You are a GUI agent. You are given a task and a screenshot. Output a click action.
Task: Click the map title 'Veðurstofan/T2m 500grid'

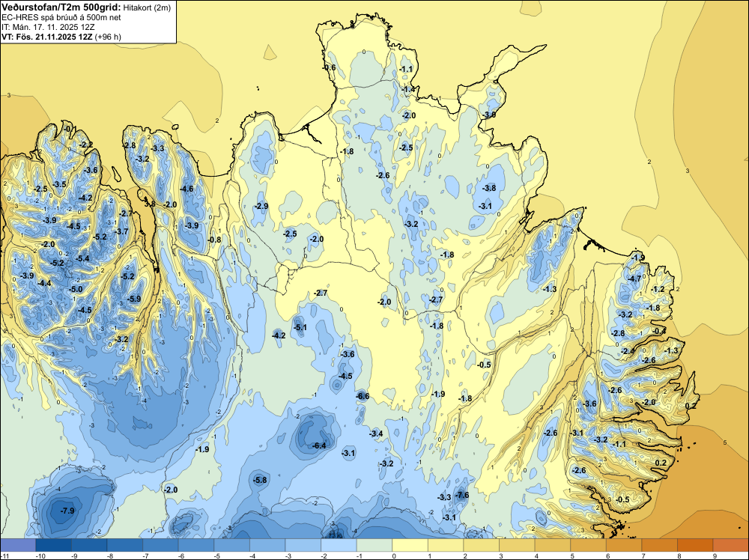pos(61,7)
